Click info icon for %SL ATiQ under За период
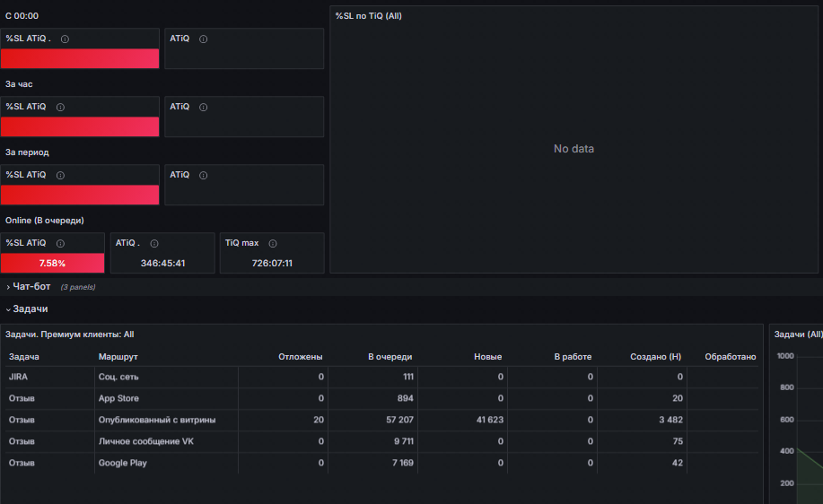 point(60,175)
